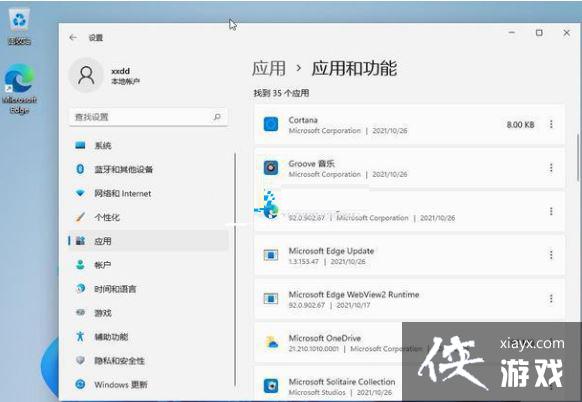Open the three-dot menu for Cortana
Screen dimensions: 582x402
(551, 124)
